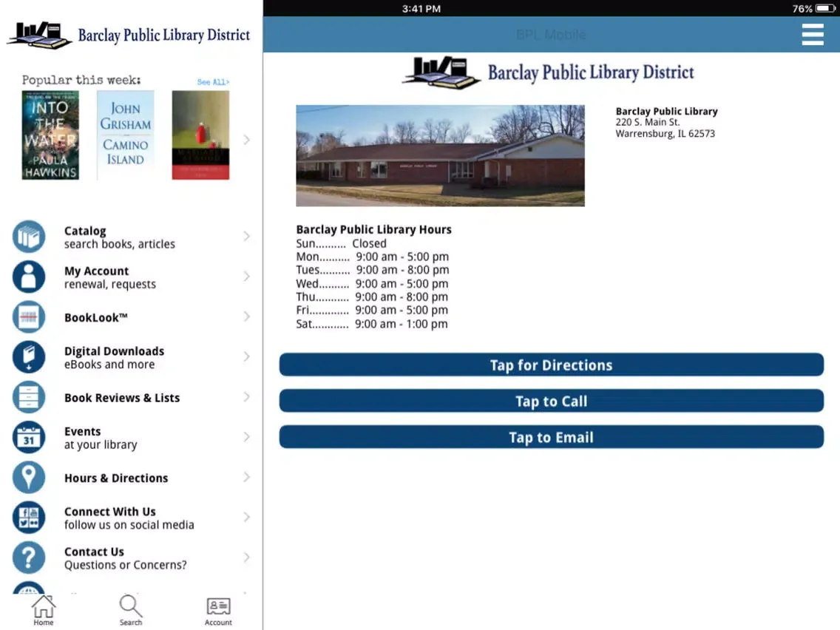
Task: Check the battery status indicator
Action: tap(825, 9)
